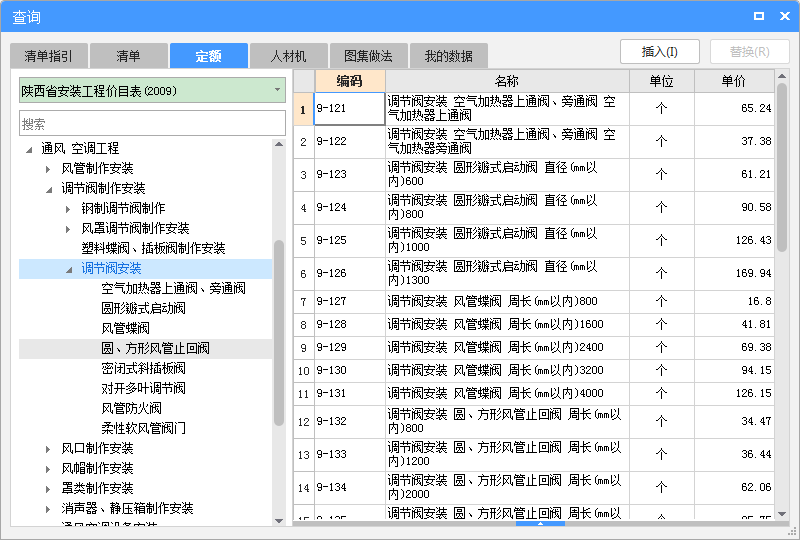Collapse the 通风 空调工程 tree node
Image resolution: width=800 pixels, height=540 pixels.
(x=28, y=149)
